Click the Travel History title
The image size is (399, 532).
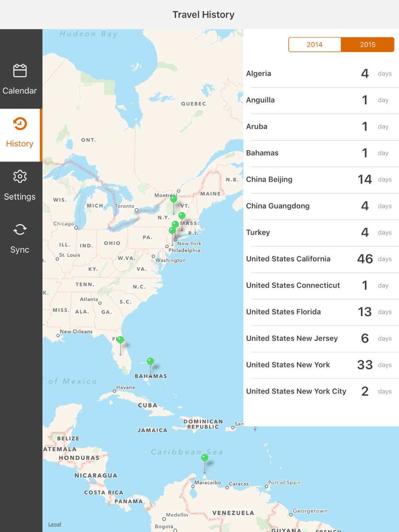pos(203,15)
